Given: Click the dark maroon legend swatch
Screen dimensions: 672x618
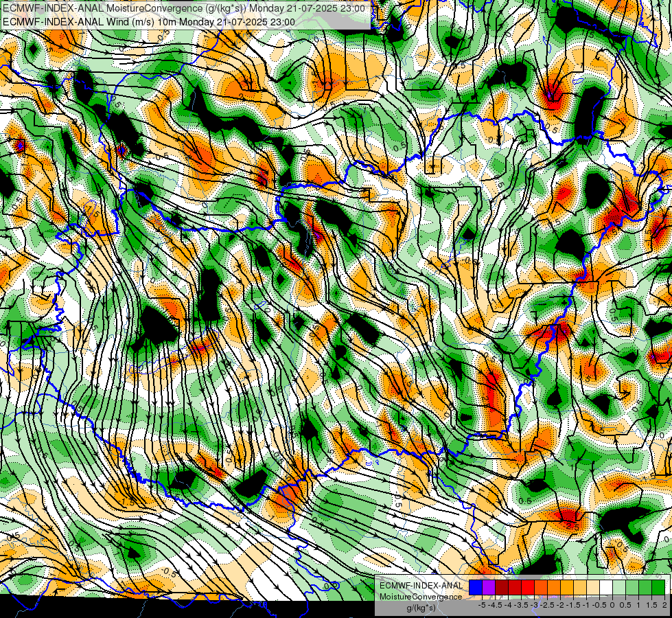Looking at the screenshot, I should coord(502,587).
